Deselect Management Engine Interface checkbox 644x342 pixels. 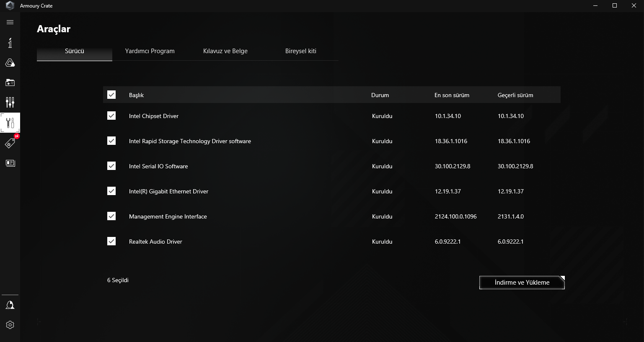(x=111, y=216)
